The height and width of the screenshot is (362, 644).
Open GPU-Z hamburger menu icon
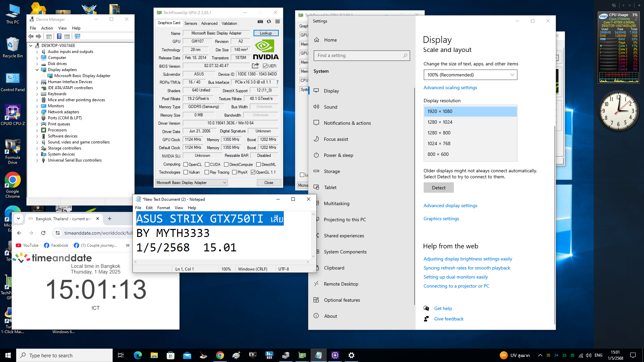pos(277,21)
